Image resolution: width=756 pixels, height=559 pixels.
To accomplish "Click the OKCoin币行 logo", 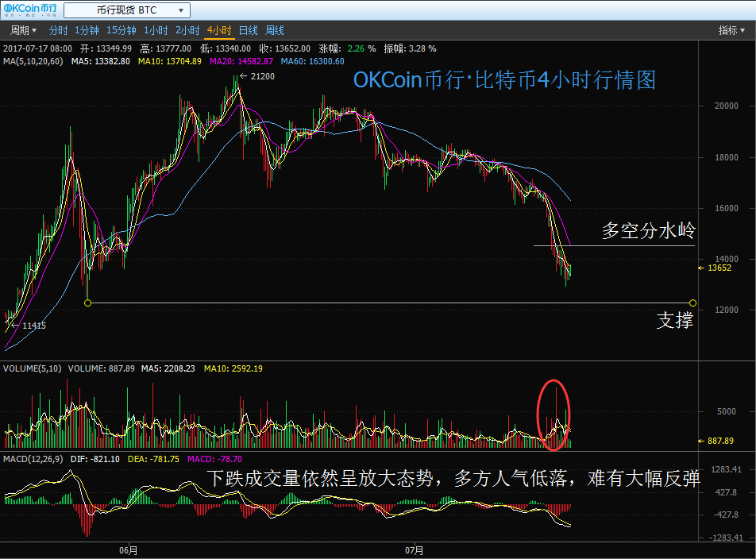I will (30, 10).
